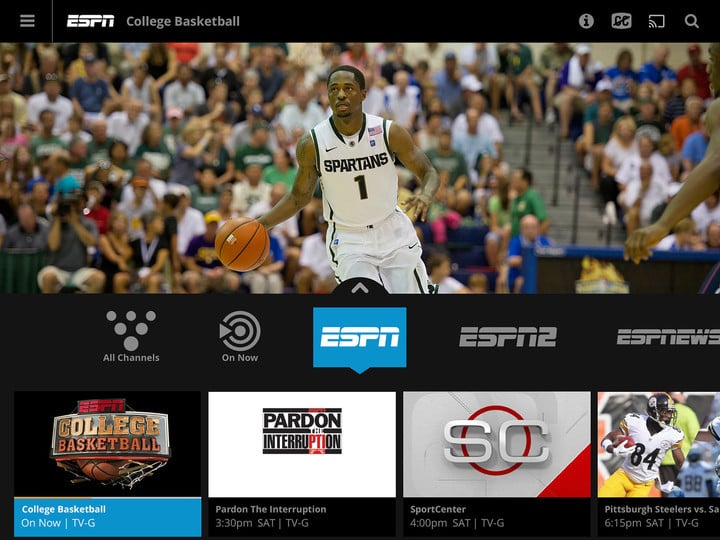Collapse guide with the up chevron
The image size is (720, 540).
pos(360,287)
